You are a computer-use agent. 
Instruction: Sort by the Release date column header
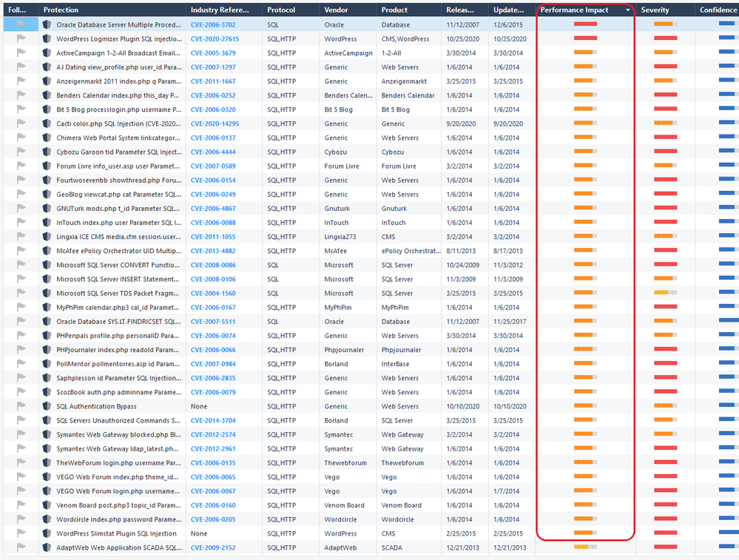coord(465,10)
